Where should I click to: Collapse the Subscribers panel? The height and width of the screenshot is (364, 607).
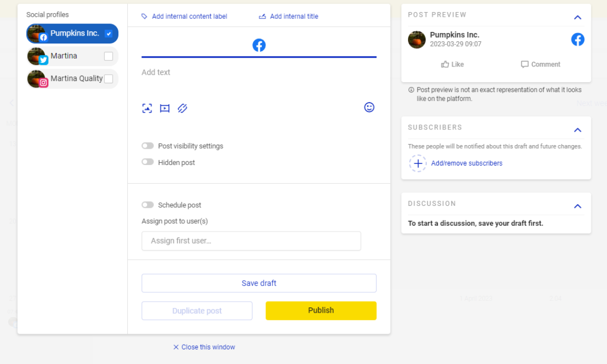(x=578, y=130)
